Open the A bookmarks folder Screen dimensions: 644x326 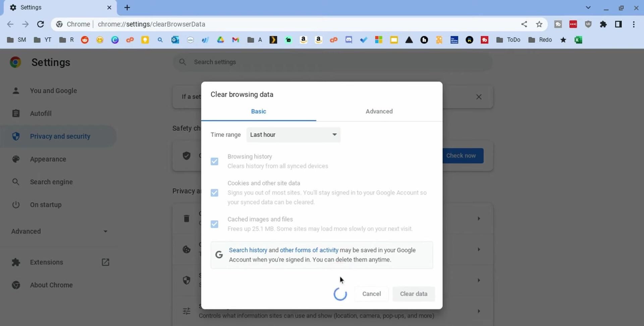tap(255, 40)
